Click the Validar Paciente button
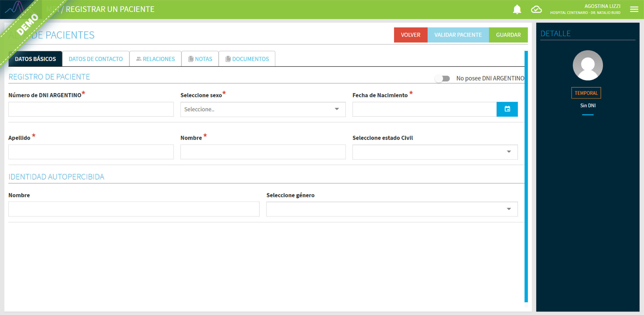644x315 pixels. pos(458,35)
